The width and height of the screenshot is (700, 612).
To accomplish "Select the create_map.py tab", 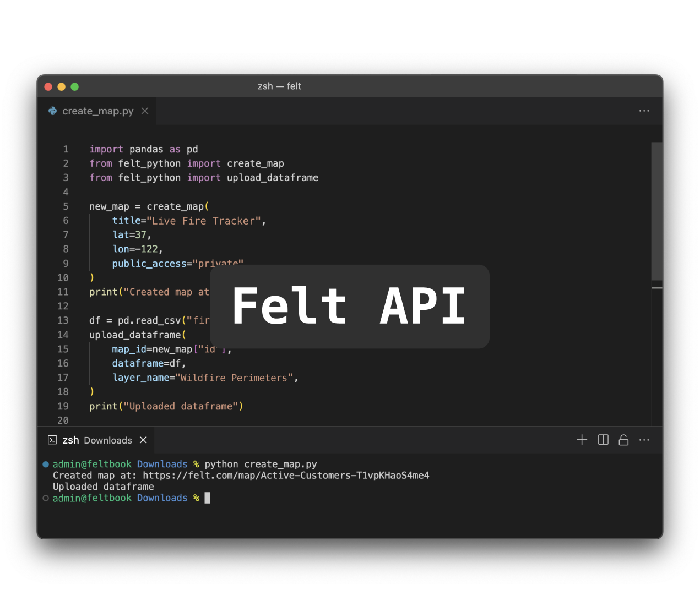I will point(98,111).
